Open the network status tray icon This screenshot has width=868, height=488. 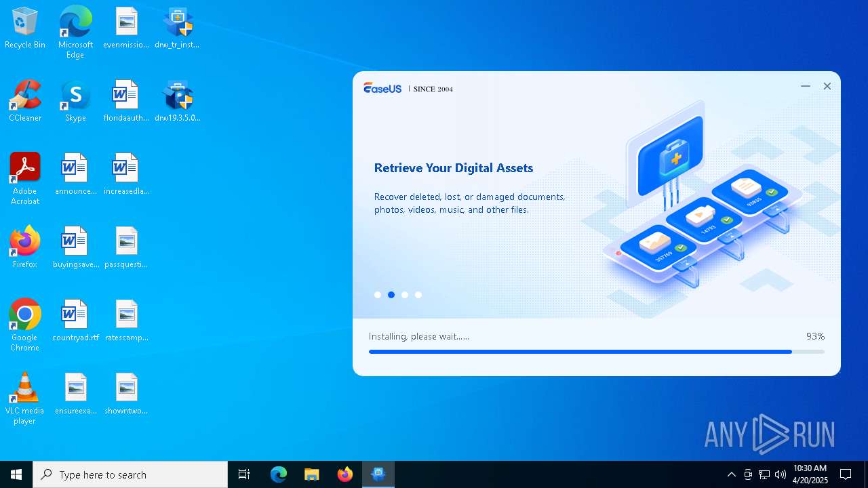[764, 474]
